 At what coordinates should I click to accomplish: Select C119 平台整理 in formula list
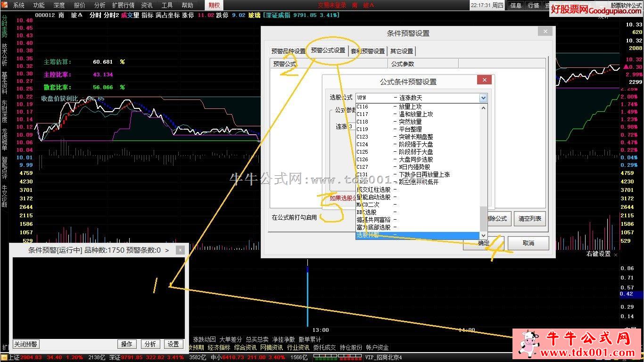417,129
